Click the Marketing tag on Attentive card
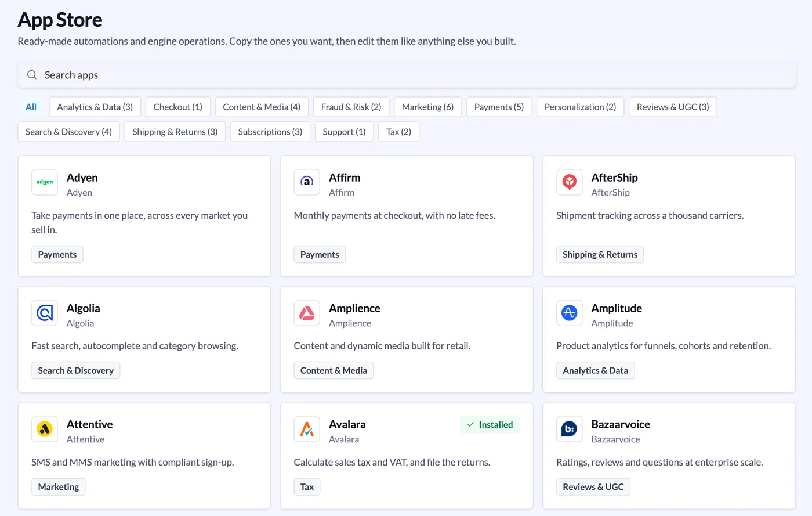Viewport: 812px width, 516px height. [59, 486]
